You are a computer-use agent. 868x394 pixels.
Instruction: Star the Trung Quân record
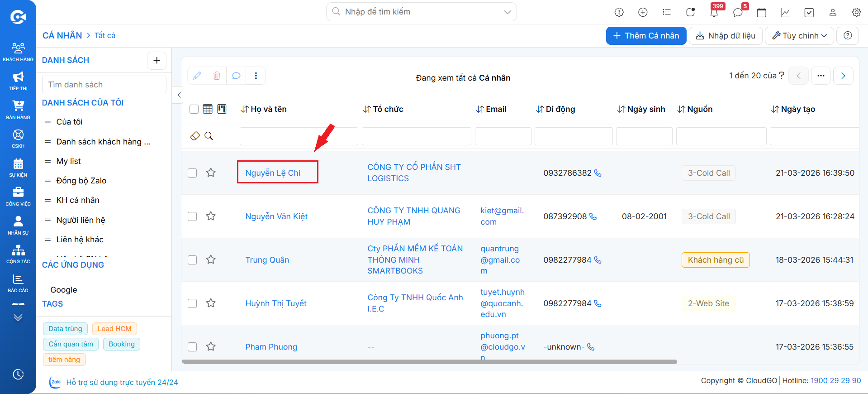[x=211, y=259]
